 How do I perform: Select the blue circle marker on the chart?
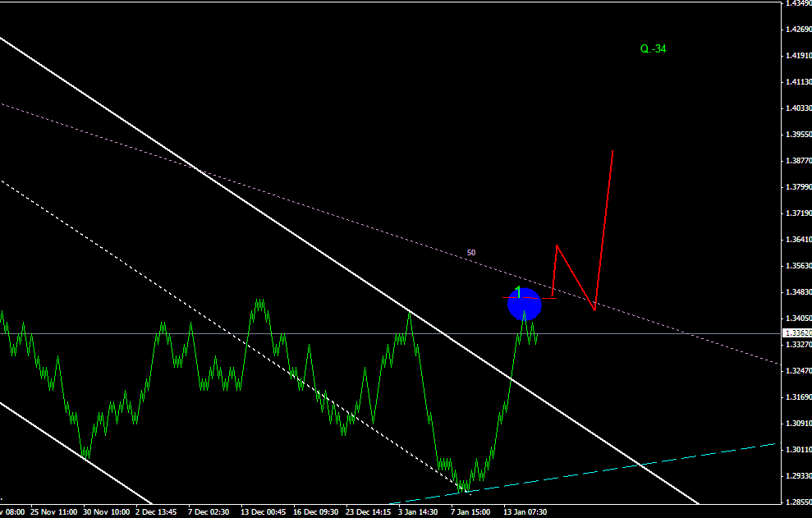point(524,304)
